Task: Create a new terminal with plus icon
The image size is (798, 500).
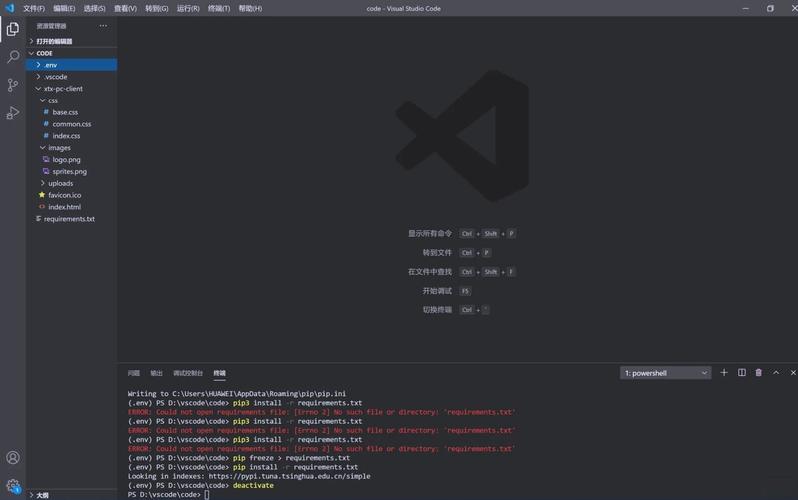Action: click(x=724, y=373)
